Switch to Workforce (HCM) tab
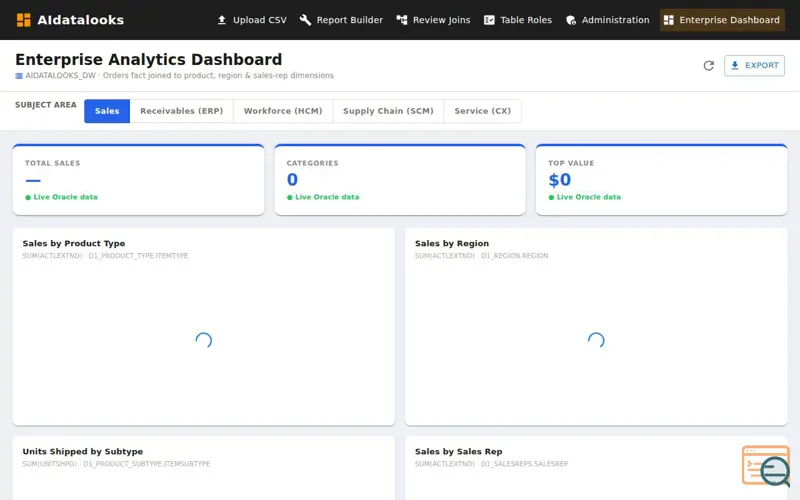800x500 pixels. pos(283,111)
